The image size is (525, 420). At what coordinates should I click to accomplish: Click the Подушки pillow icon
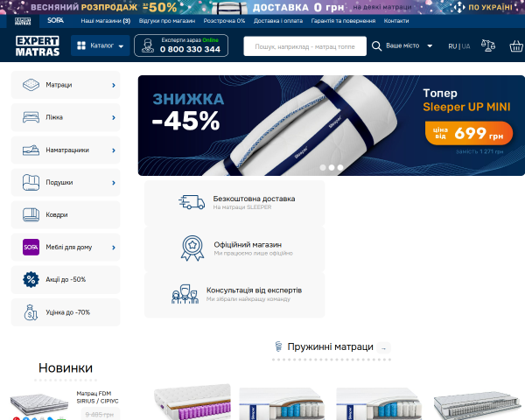pos(31,183)
